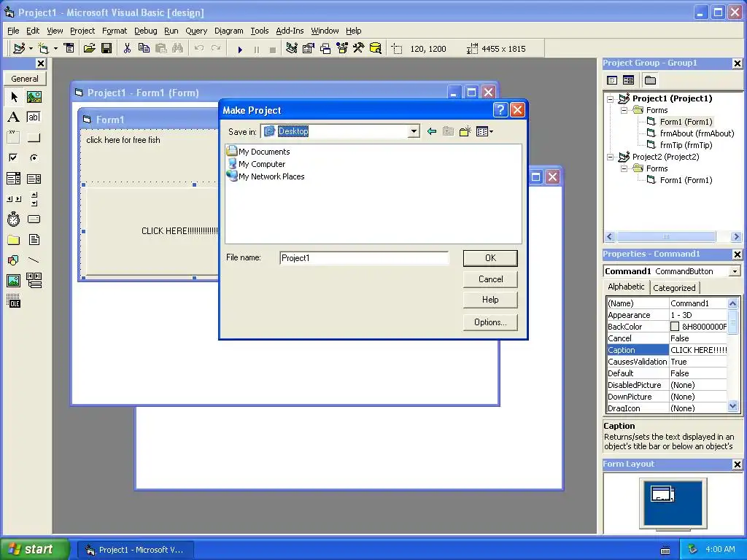Select the Frame control tool

pos(14,138)
